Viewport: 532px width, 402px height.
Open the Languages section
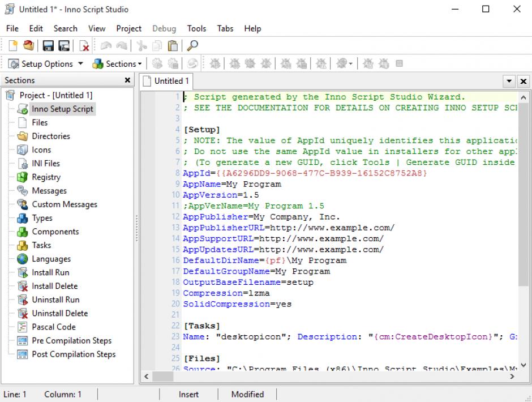pyautogui.click(x=52, y=259)
